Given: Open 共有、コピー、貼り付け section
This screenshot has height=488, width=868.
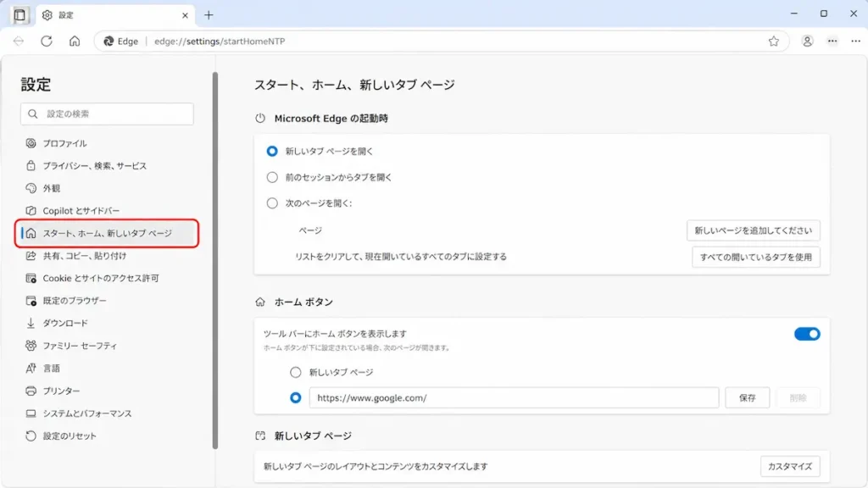Looking at the screenshot, I should click(107, 256).
